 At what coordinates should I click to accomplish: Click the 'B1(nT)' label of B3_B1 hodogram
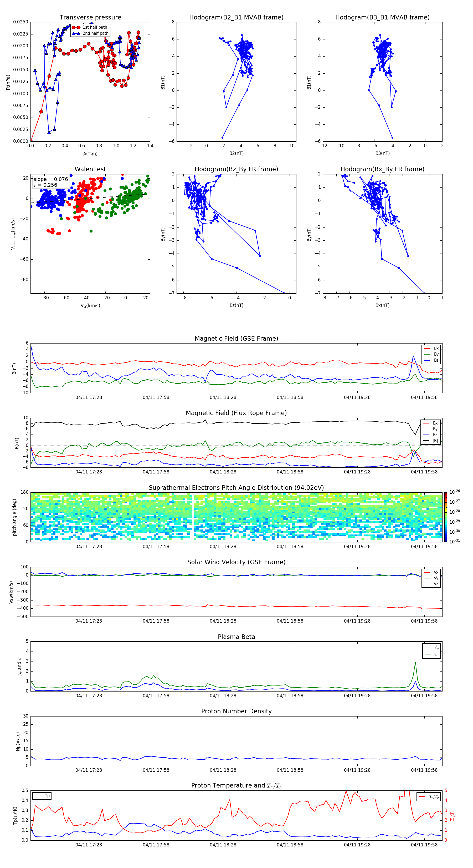(x=309, y=82)
